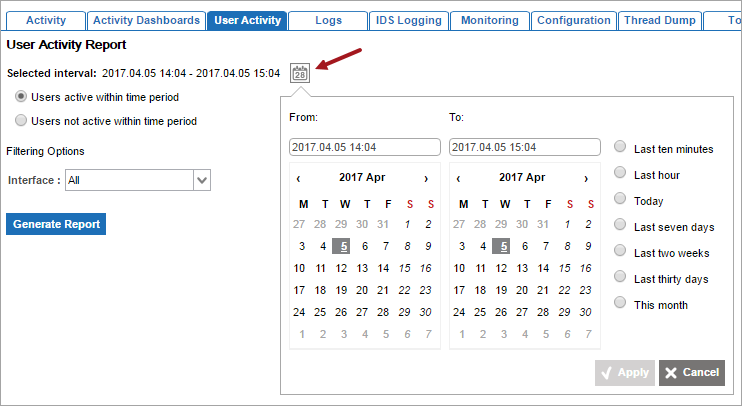Open the Interface dropdown list
This screenshot has width=742, height=406.
coord(201,180)
